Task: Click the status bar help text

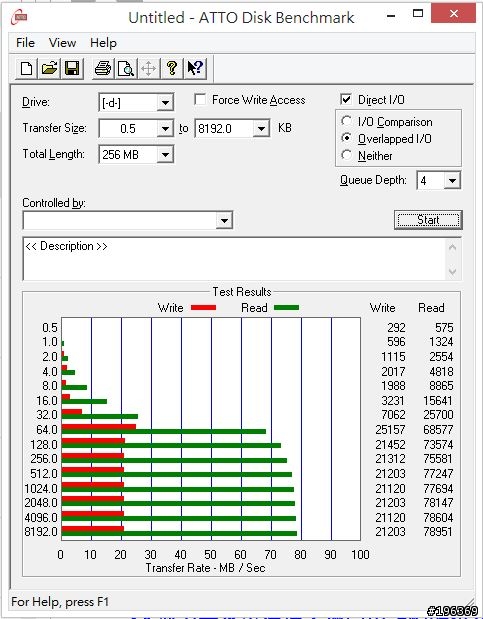Action: [60, 602]
